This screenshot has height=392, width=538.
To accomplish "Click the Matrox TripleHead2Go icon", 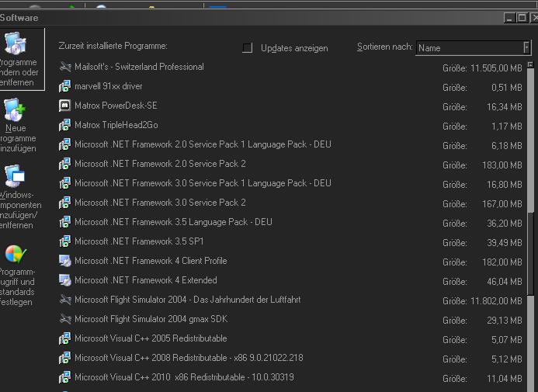I will (65, 125).
